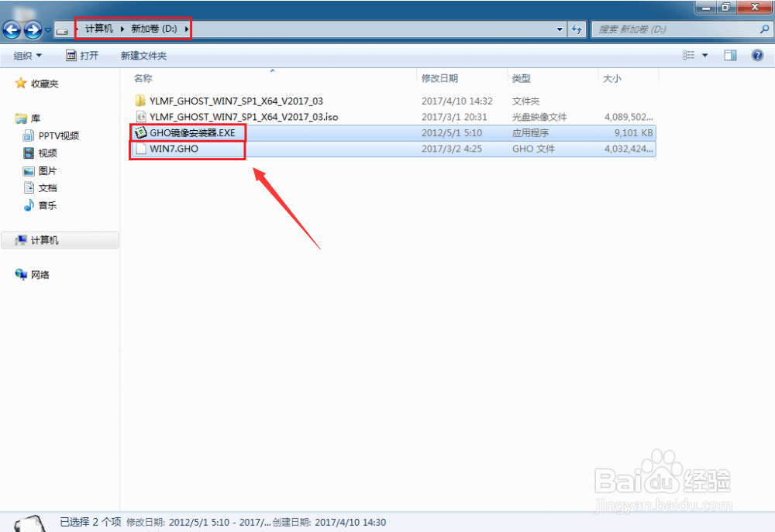
Task: Click the 网络 globe icon
Action: point(21,274)
